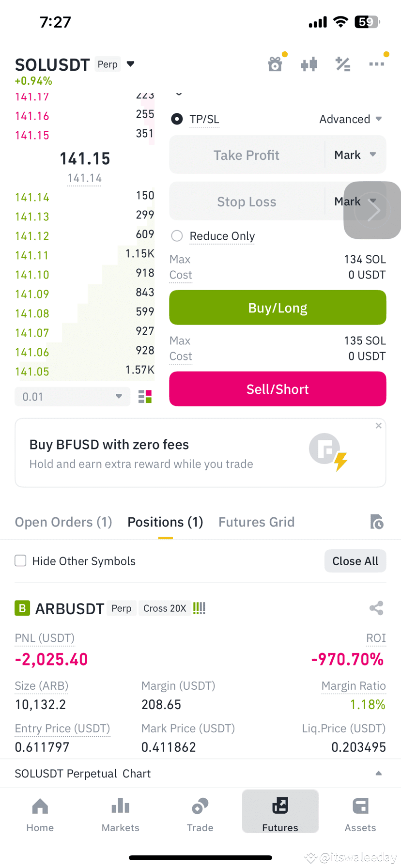Toggle the TP/SL radio option
The height and width of the screenshot is (868, 401).
coord(177,119)
